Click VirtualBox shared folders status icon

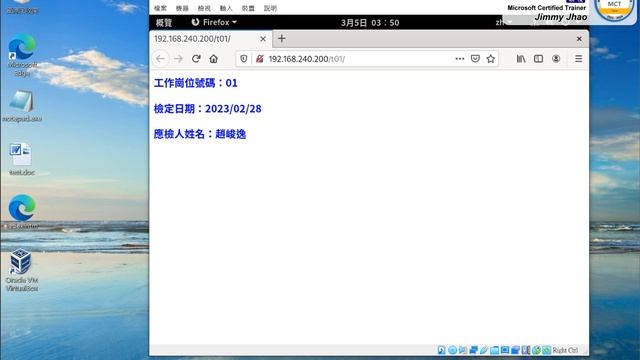point(494,350)
